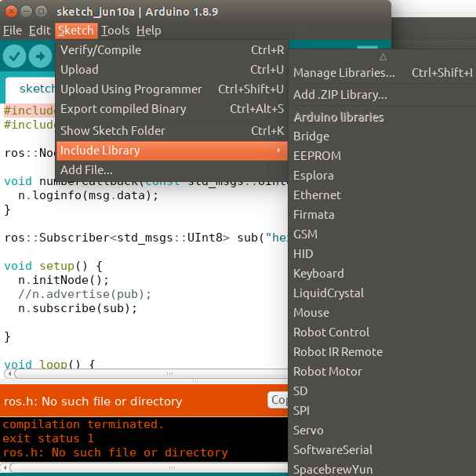The height and width of the screenshot is (476, 476).
Task: Include the Robot Motor library
Action: click(383, 372)
